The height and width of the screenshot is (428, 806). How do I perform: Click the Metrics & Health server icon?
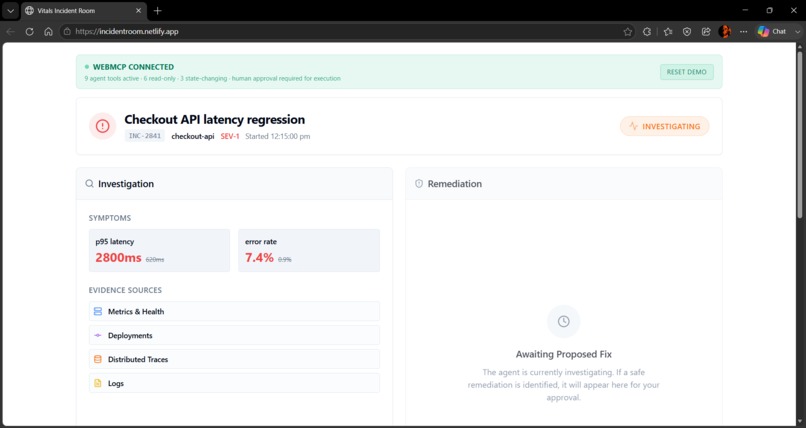[98, 311]
